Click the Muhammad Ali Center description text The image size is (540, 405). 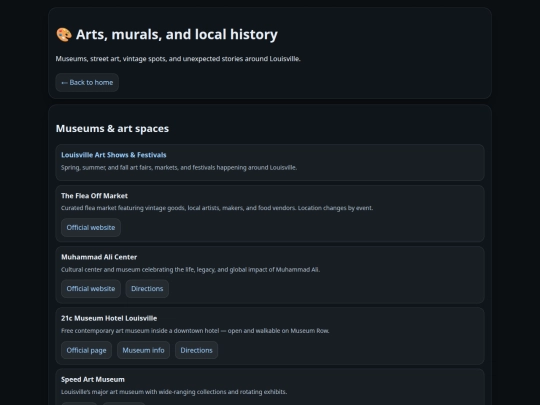click(190, 270)
